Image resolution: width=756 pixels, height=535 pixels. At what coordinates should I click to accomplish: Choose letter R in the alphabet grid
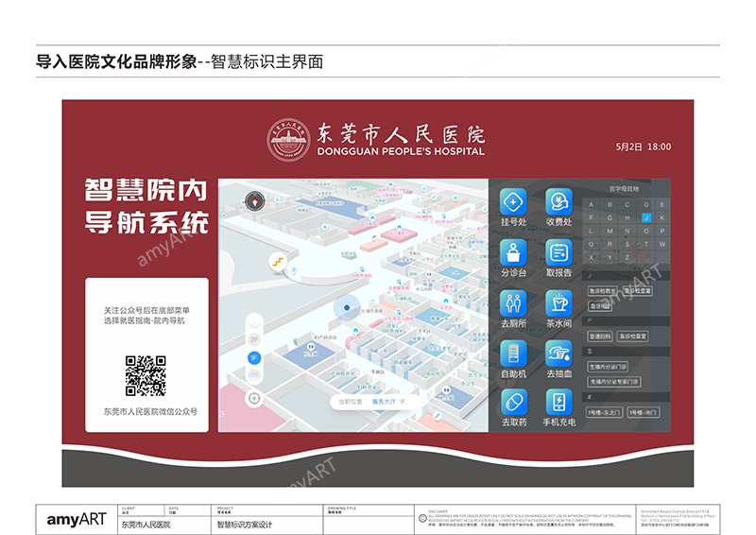tap(610, 244)
